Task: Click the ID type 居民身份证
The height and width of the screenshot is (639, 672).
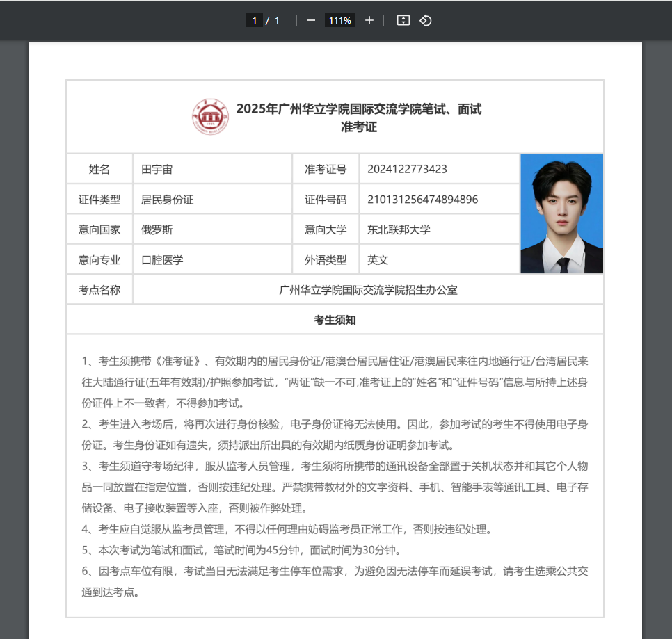Action: 167,200
